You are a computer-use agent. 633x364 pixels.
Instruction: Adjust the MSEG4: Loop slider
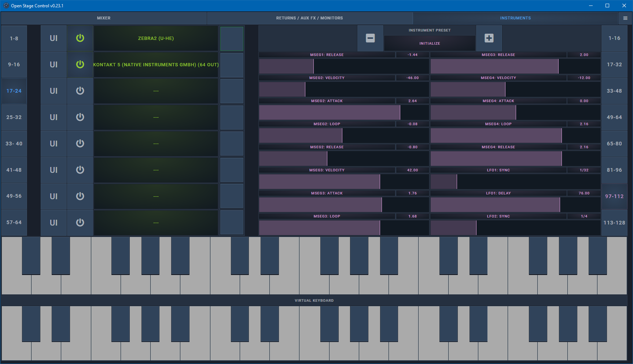pos(515,135)
